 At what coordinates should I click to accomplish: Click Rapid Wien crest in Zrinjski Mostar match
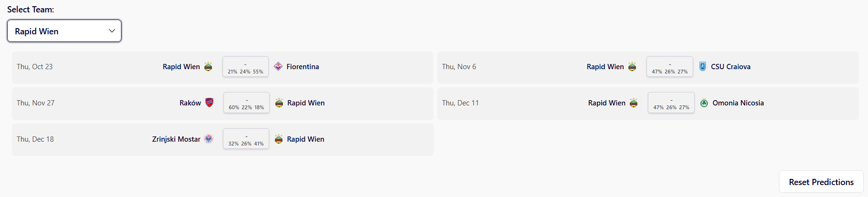coord(279,139)
